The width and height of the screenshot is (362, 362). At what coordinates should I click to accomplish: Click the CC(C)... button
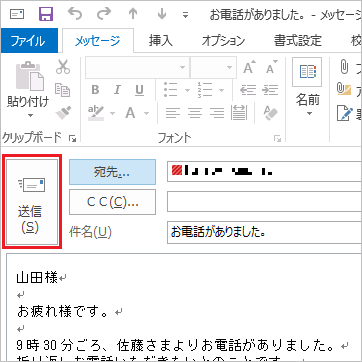coord(112,202)
